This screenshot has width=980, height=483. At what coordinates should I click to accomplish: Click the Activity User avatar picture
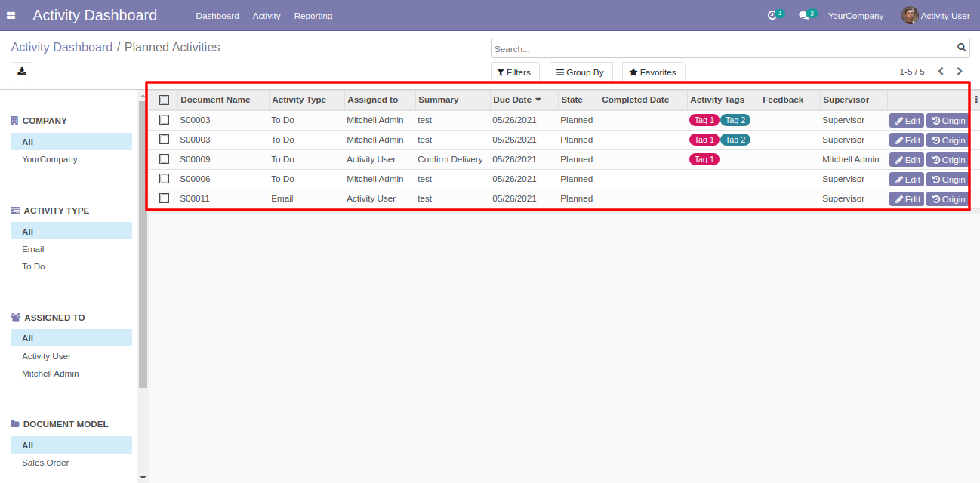tap(910, 15)
